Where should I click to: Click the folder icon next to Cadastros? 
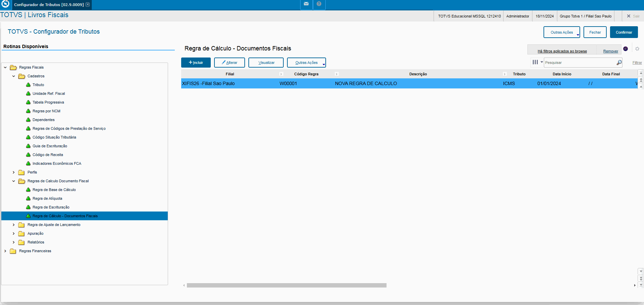pyautogui.click(x=22, y=76)
